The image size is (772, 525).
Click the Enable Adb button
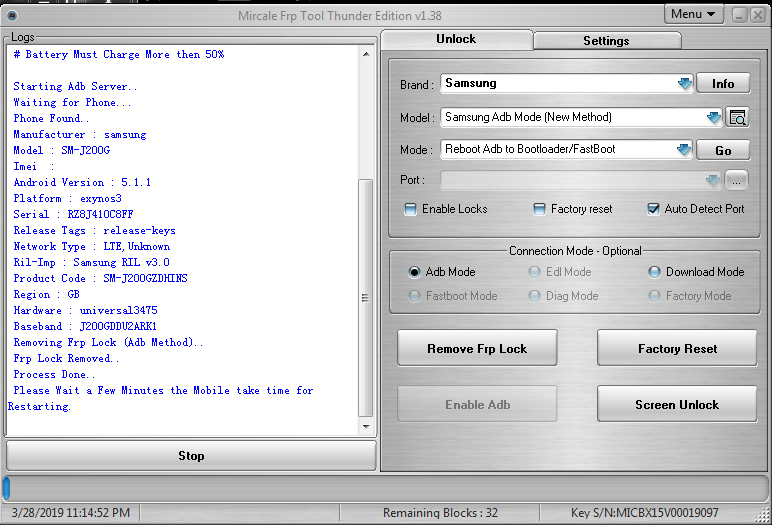(x=477, y=405)
